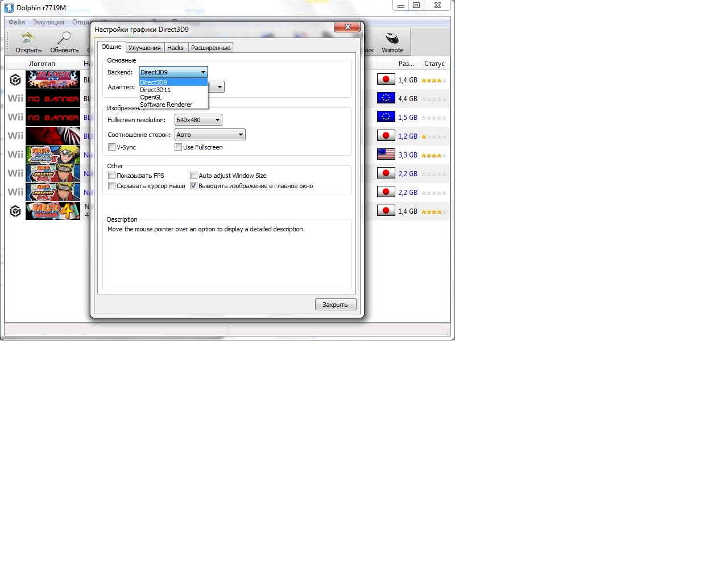728x582 pixels.
Task: Switch to the Hacks tab
Action: click(x=176, y=48)
